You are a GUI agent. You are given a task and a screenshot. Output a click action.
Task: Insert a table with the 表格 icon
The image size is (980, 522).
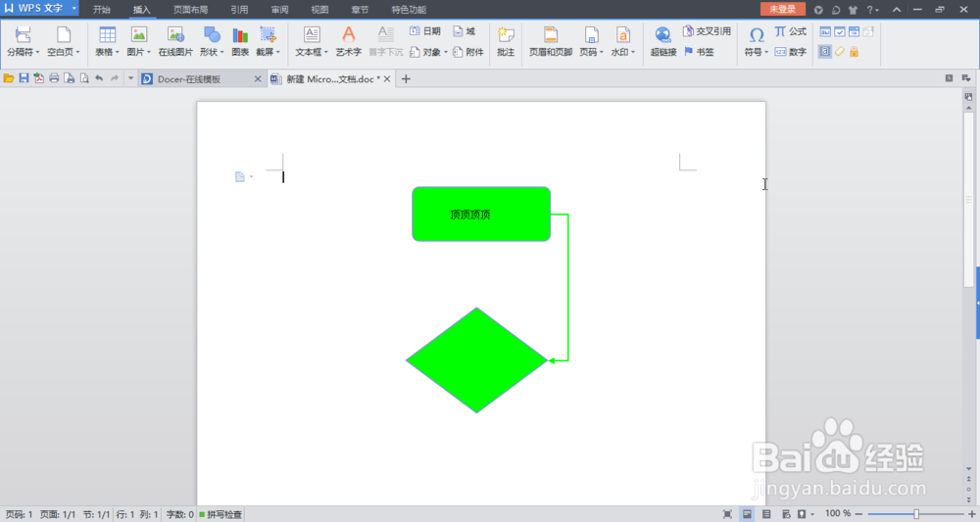pos(108,35)
